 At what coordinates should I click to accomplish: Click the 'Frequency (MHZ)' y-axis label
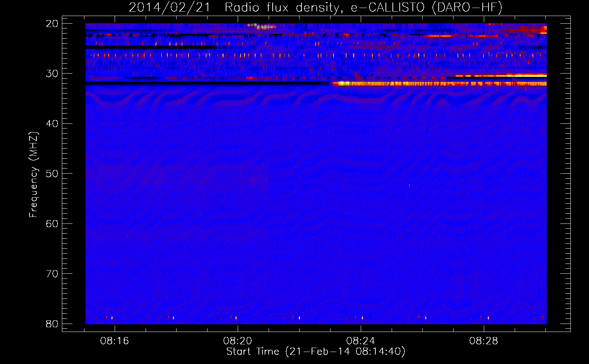click(x=33, y=175)
